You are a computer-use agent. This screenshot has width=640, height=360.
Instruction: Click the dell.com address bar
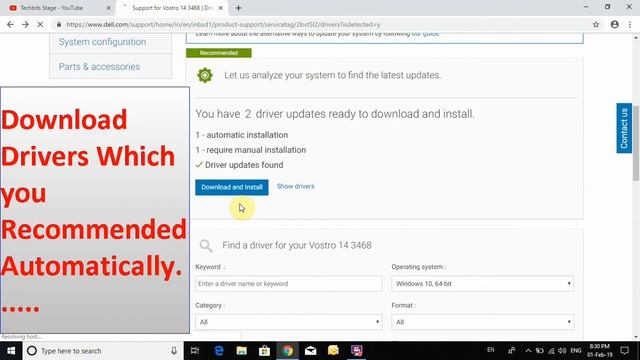(322, 24)
